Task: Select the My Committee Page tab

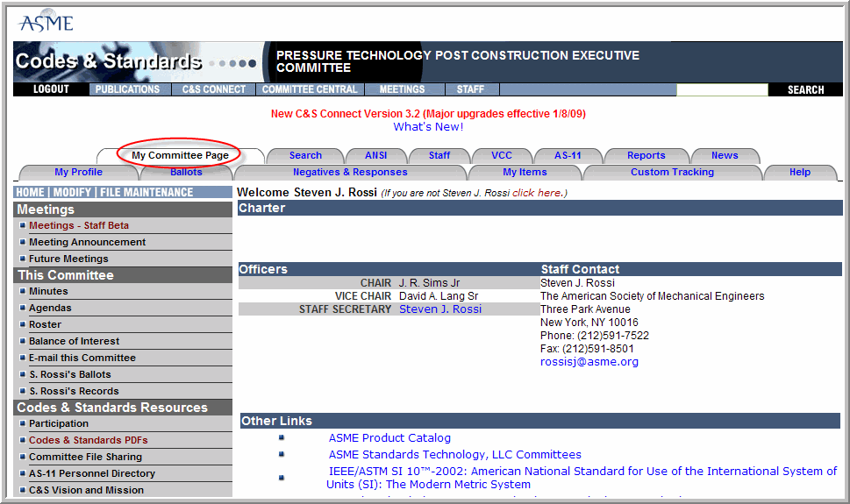Action: [180, 155]
